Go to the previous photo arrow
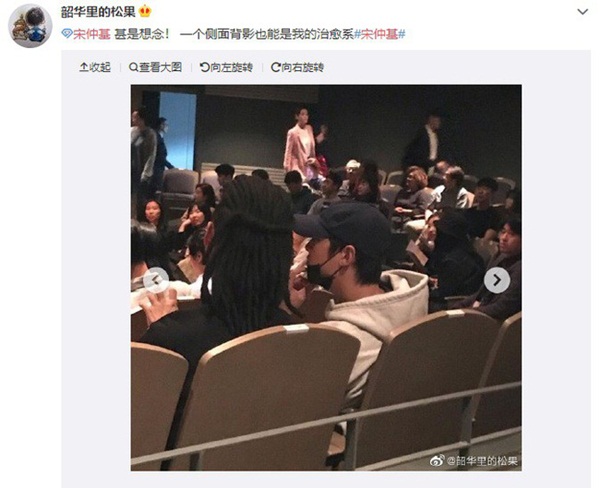600x488 pixels. pos(156,280)
